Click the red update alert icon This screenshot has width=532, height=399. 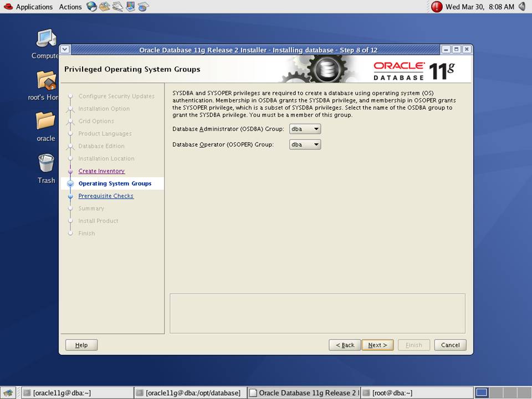click(x=437, y=7)
